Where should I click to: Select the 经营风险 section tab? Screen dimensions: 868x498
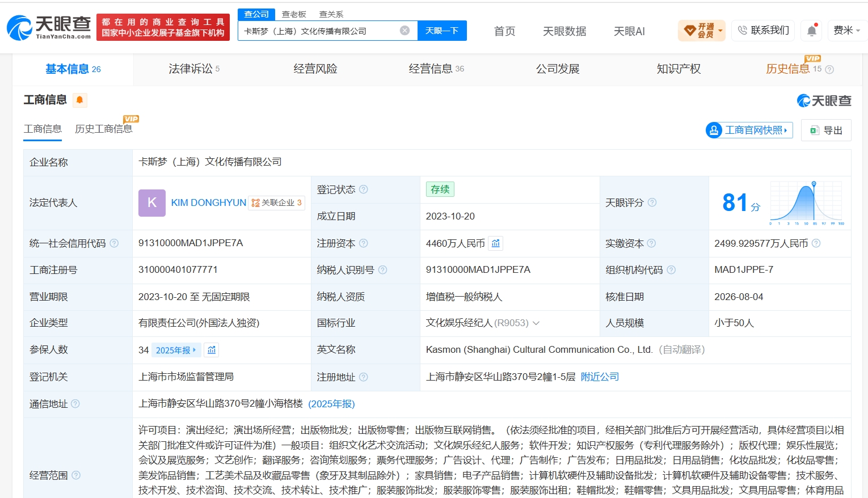click(315, 69)
